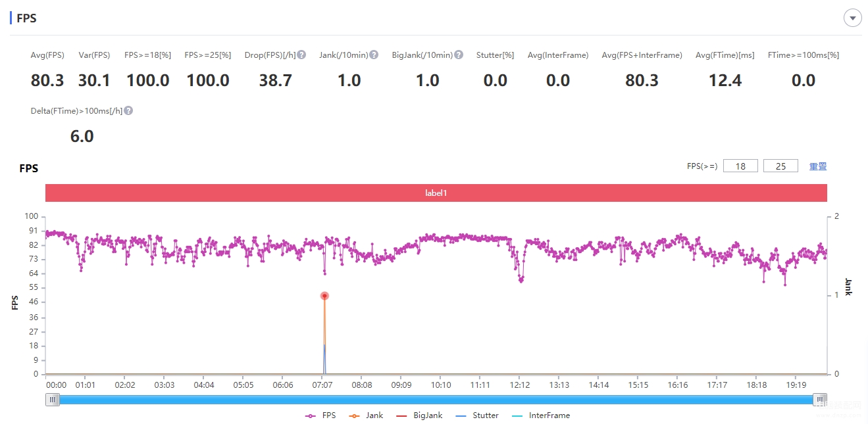868x424 pixels.
Task: Hide BigJank series via legend
Action: click(x=419, y=415)
